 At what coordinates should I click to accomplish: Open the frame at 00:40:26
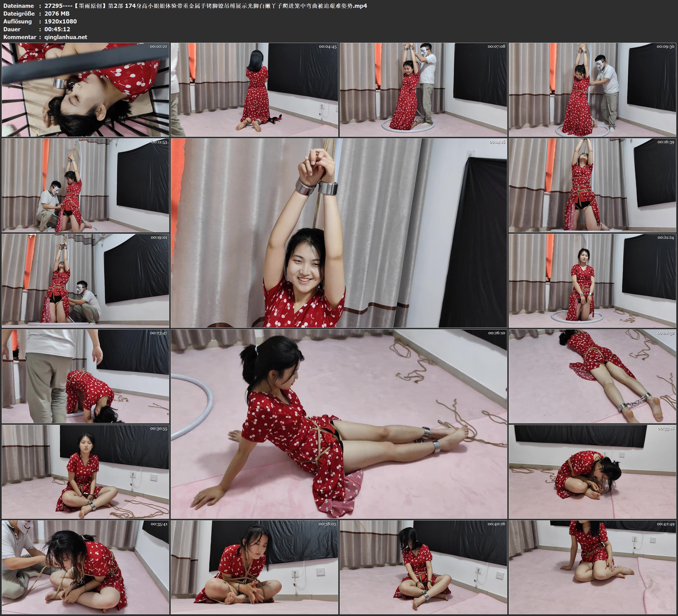(x=424, y=567)
